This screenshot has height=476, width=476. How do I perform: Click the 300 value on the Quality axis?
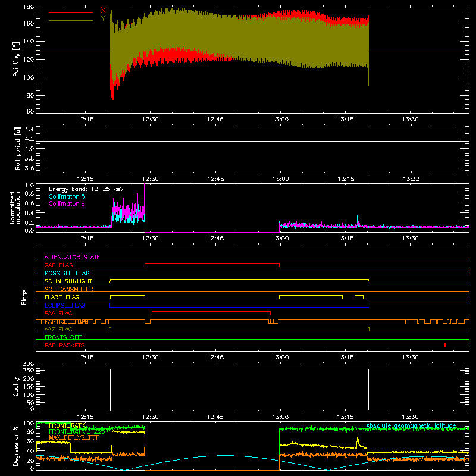pos(29,364)
